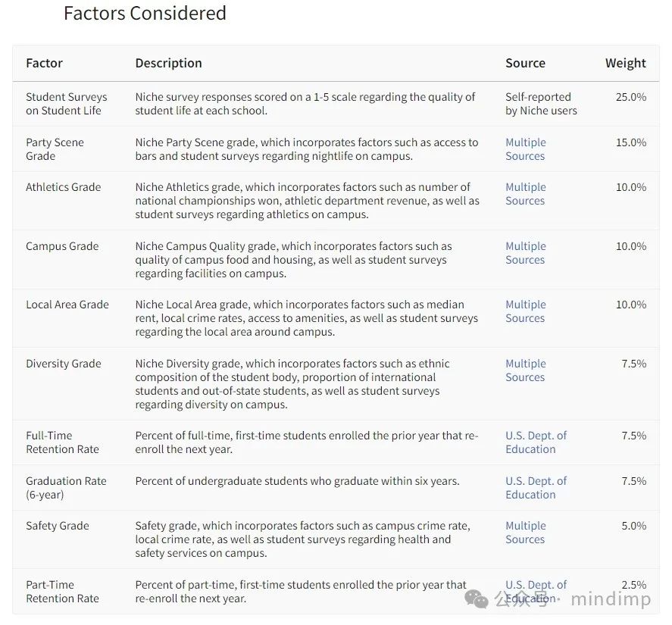Click the Graduation Rate (6-year) factor cell

[x=66, y=488]
